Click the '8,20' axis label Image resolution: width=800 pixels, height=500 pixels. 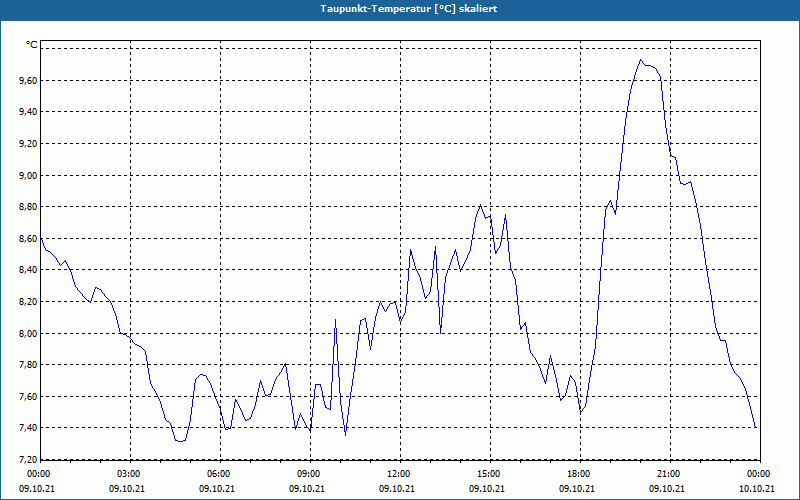(x=28, y=302)
